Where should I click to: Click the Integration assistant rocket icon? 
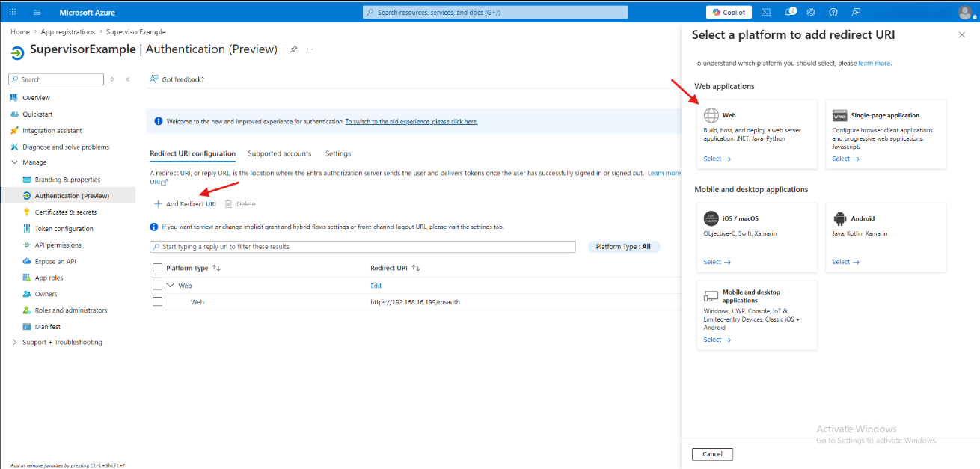14,131
